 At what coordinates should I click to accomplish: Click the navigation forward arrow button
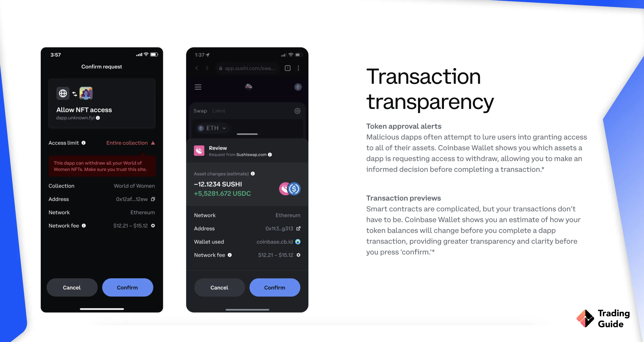tap(207, 68)
